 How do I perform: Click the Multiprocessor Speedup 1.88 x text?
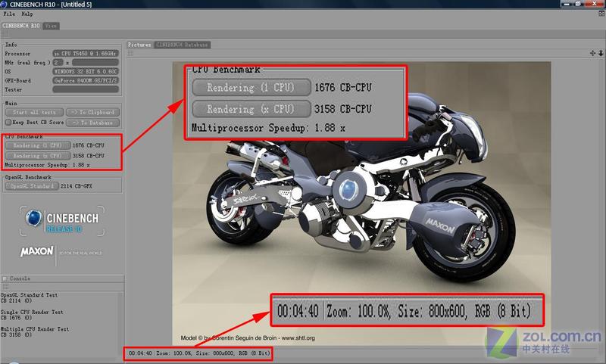click(x=47, y=165)
